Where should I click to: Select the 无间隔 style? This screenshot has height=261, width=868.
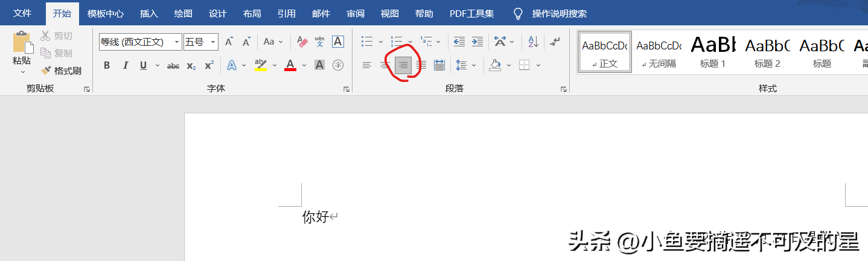click(659, 52)
